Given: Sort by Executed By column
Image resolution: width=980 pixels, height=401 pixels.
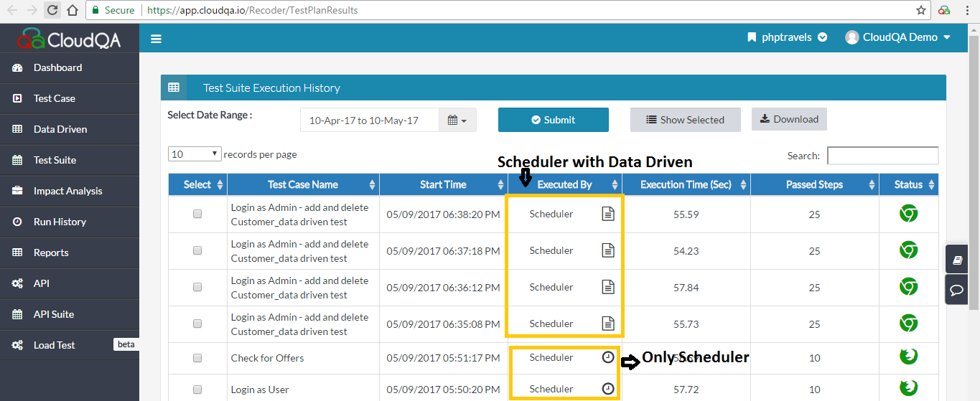Looking at the screenshot, I should 564,184.
